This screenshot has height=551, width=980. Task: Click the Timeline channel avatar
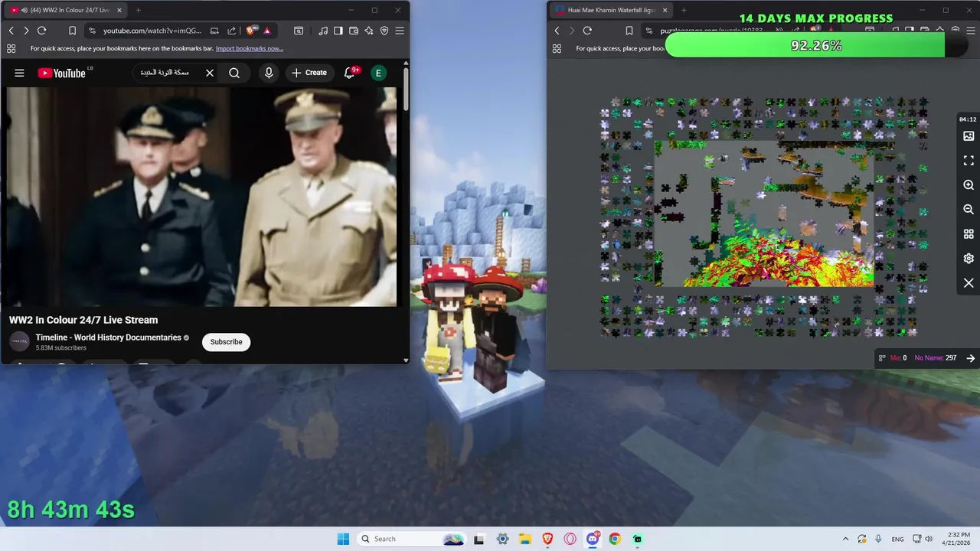(19, 342)
